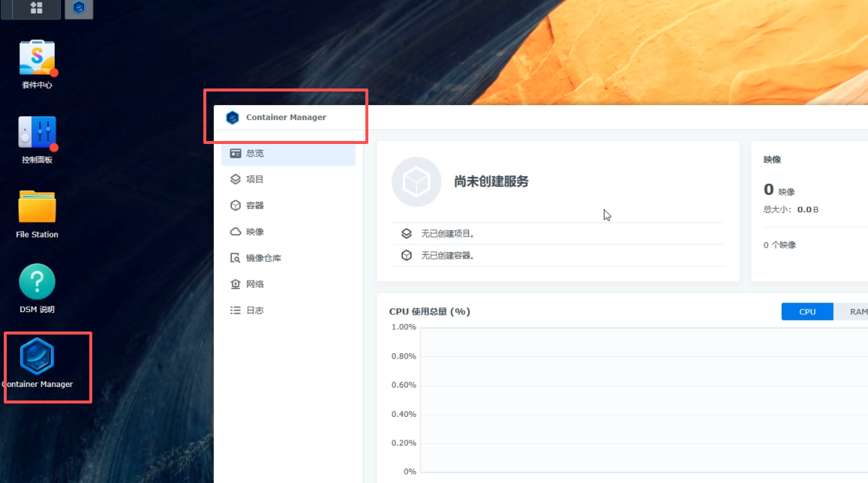Image resolution: width=868 pixels, height=483 pixels.
Task: Switch the chart to the CPU tab
Action: coord(807,312)
